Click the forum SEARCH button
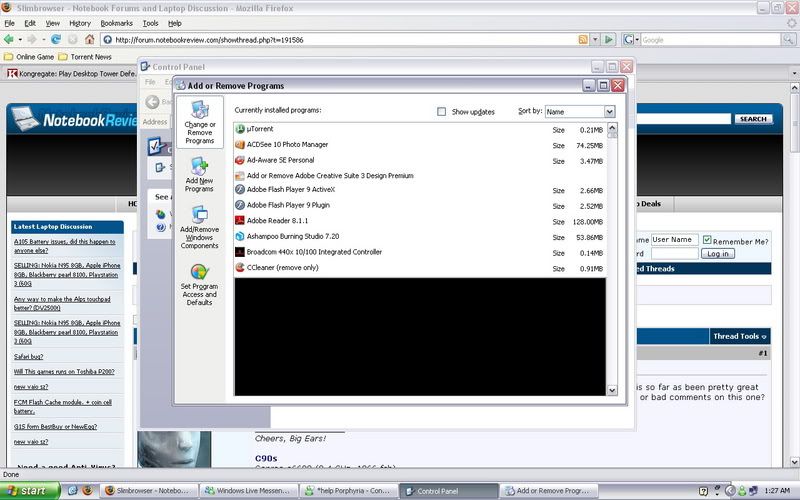Image resolution: width=800 pixels, height=500 pixels. coord(754,119)
